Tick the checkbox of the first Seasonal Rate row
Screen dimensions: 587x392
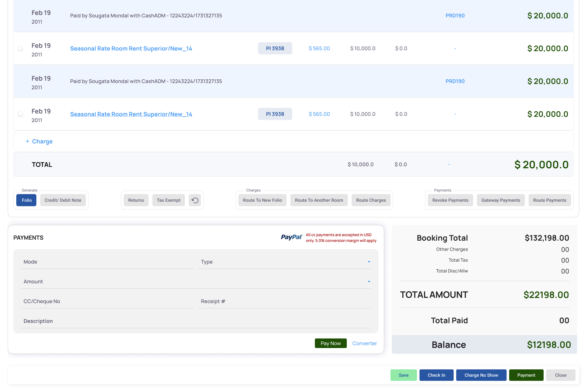pyautogui.click(x=20, y=48)
